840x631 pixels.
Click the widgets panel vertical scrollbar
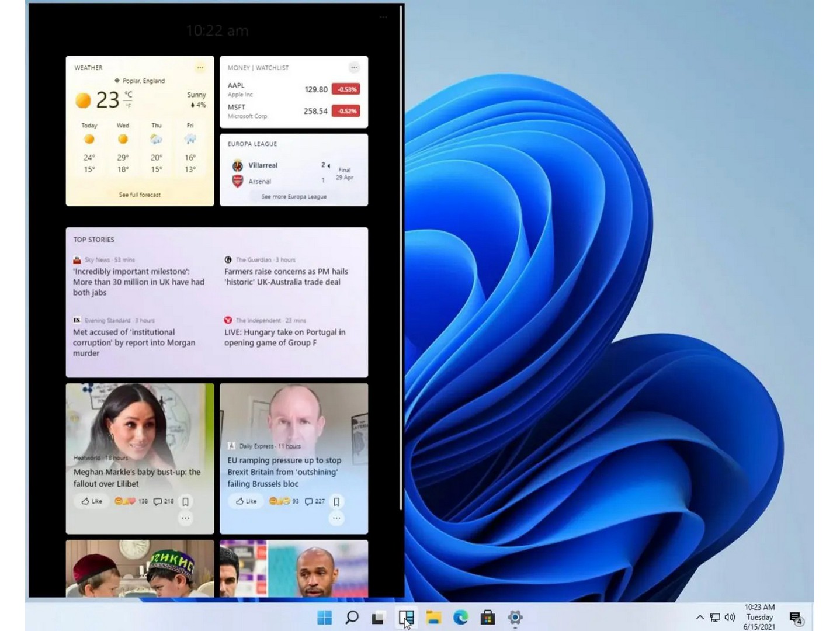pos(401,257)
